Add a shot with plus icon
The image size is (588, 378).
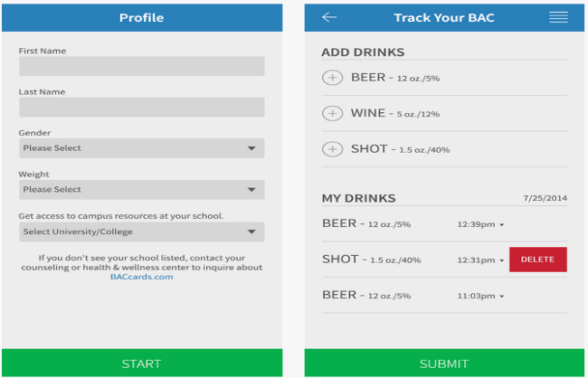click(332, 149)
